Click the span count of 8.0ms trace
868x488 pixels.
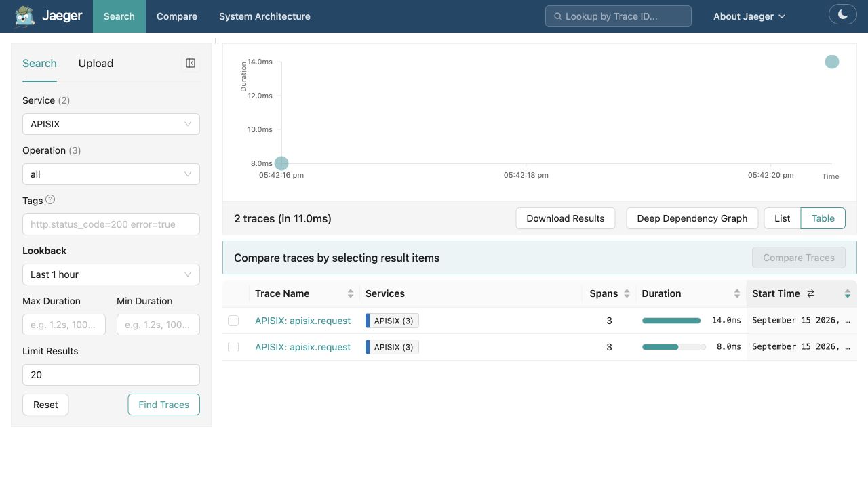click(609, 347)
